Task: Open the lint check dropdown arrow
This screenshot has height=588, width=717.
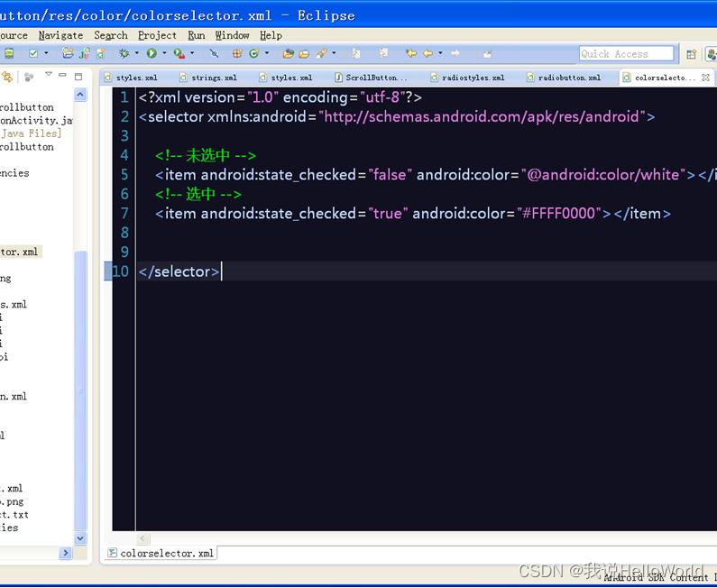Action: [x=46, y=53]
